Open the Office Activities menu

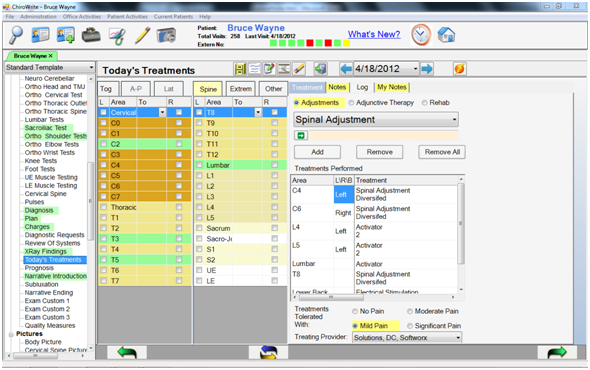click(82, 17)
